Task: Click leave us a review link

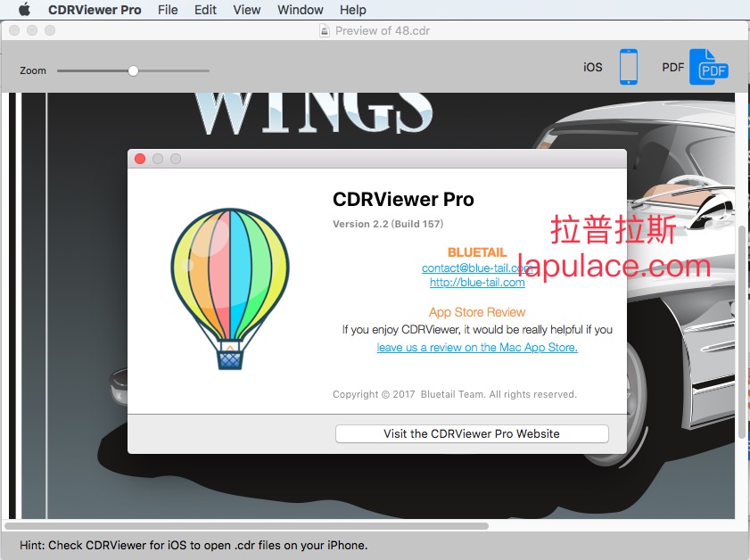Action: pyautogui.click(x=477, y=347)
